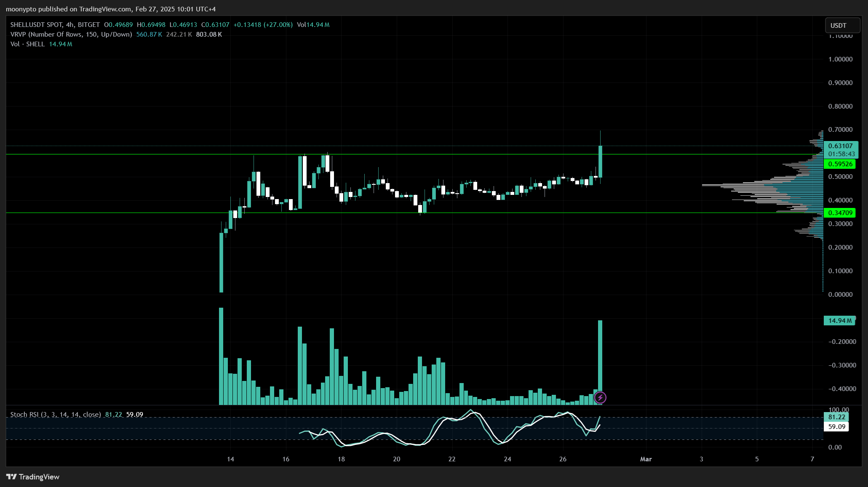Open the USDT currency selector
Viewport: 868px width, 487px height.
coord(842,25)
